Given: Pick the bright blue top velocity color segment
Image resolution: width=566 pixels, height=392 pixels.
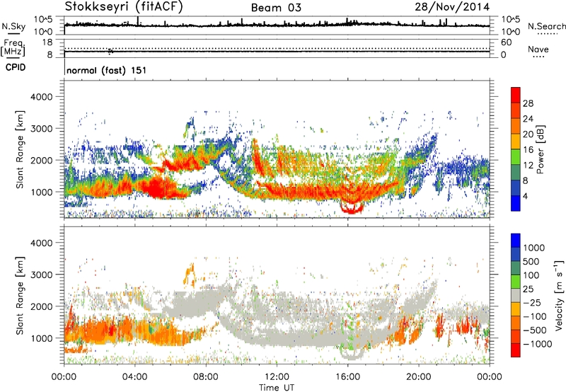Looking at the screenshot, I should [x=516, y=241].
